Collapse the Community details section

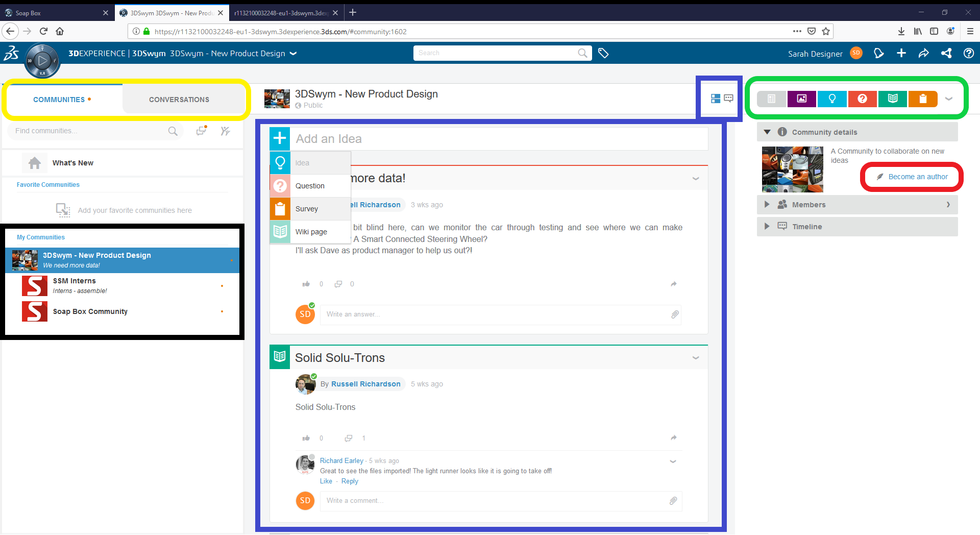767,132
